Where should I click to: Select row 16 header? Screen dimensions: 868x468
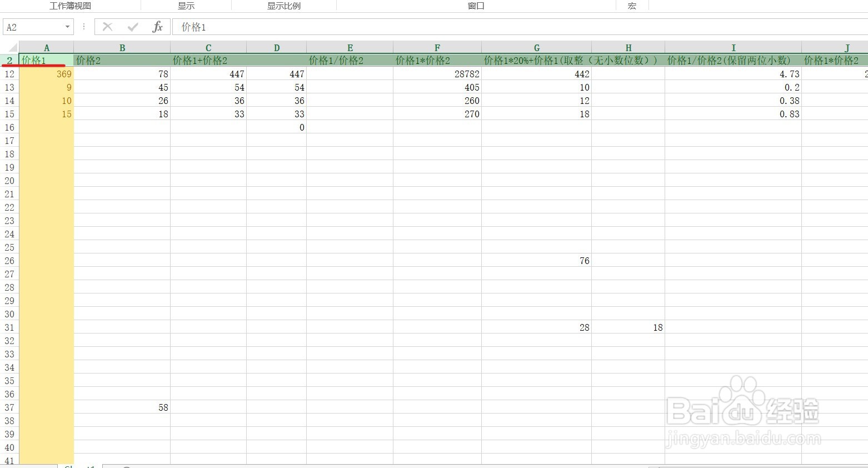point(9,127)
